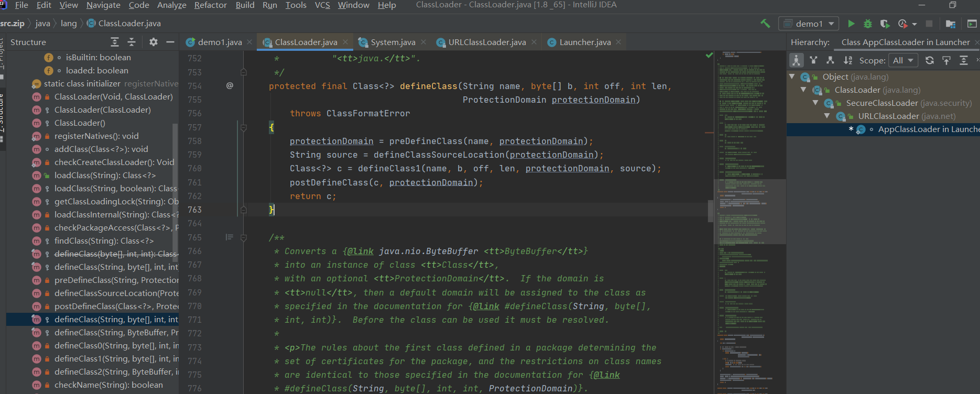Switch to the demo1.java tab
The image size is (980, 394).
click(x=220, y=42)
